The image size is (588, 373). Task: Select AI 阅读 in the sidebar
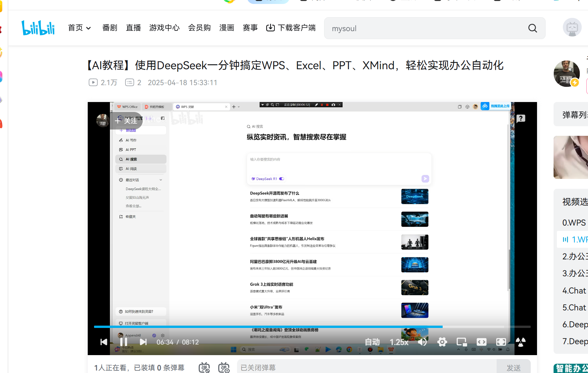click(141, 169)
